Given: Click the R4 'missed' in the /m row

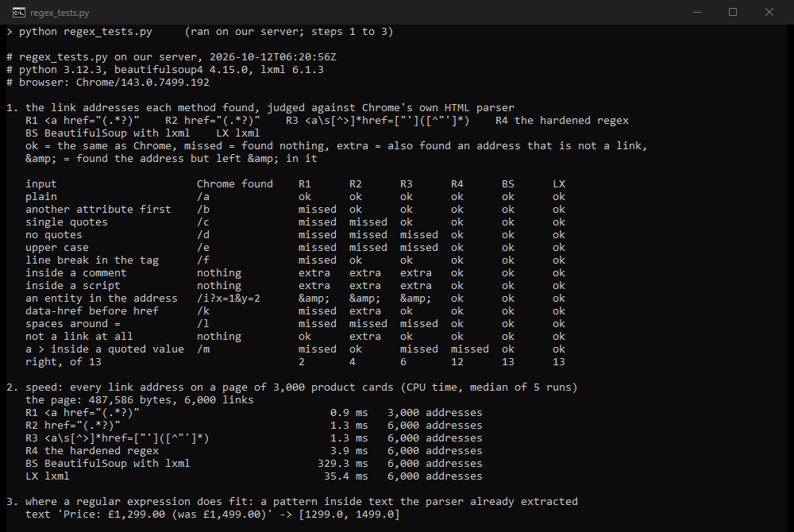Looking at the screenshot, I should [x=470, y=349].
